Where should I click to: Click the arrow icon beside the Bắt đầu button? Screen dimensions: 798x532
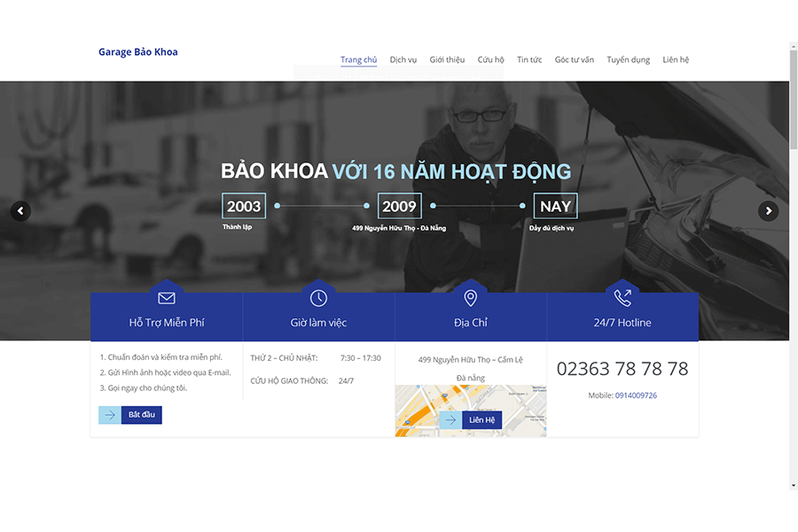[109, 414]
